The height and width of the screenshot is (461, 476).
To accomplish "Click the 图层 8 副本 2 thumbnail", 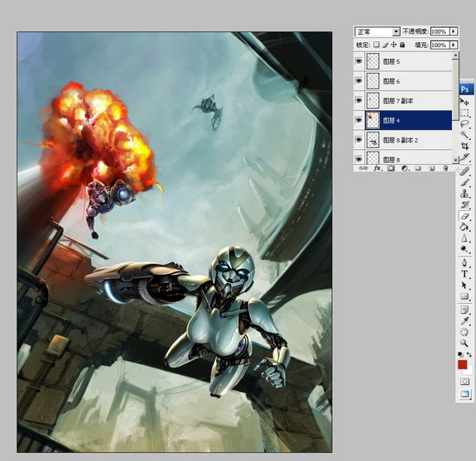I will [373, 140].
